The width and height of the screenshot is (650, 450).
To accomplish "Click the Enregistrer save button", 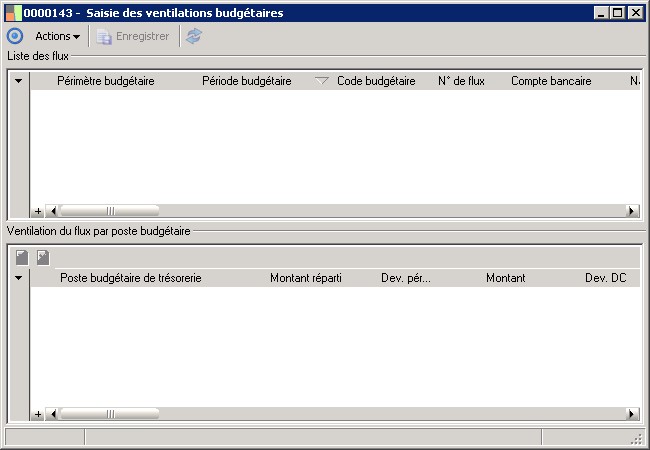I will 133,36.
